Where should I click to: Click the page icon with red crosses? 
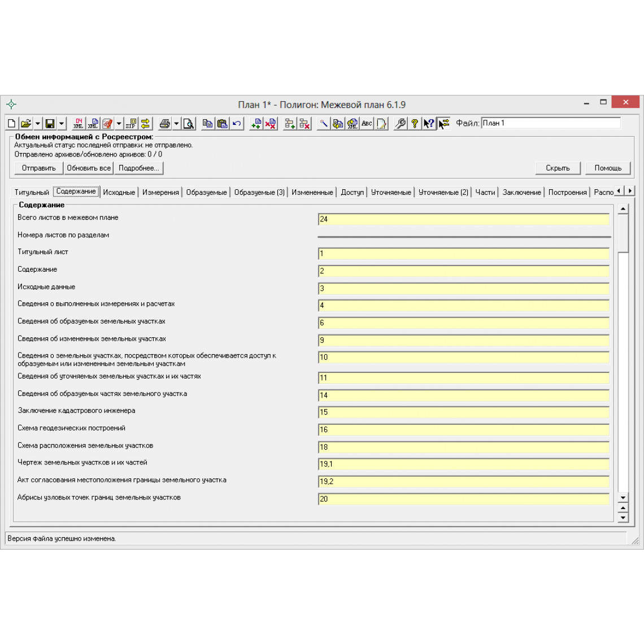pos(270,123)
